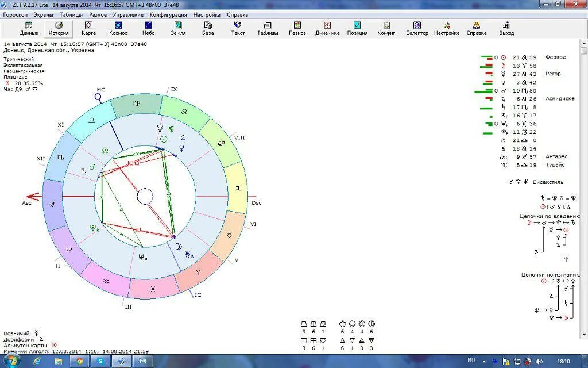Select Mercury symbol in the chart
This screenshot has width=588, height=368.
coord(160,129)
